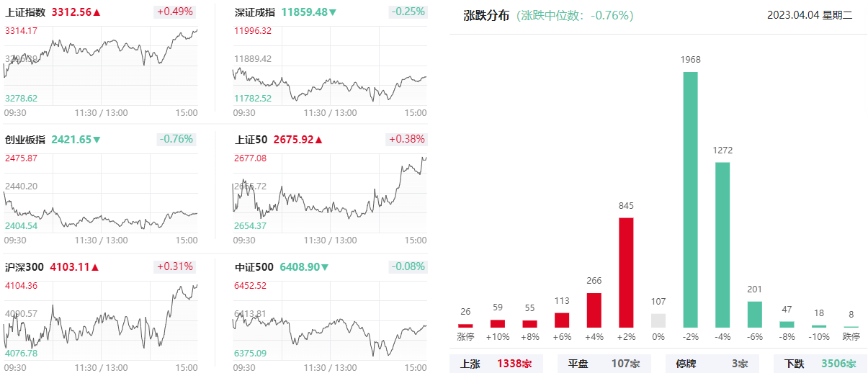Click the 停牌 3家 summary box
The height and width of the screenshot is (373, 868).
[x=712, y=364]
